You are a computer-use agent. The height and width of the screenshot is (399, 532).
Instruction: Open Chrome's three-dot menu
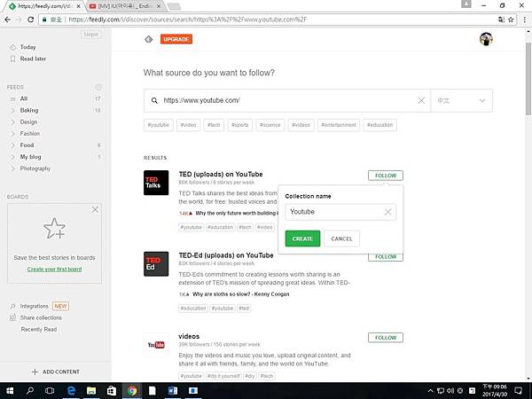(524, 20)
